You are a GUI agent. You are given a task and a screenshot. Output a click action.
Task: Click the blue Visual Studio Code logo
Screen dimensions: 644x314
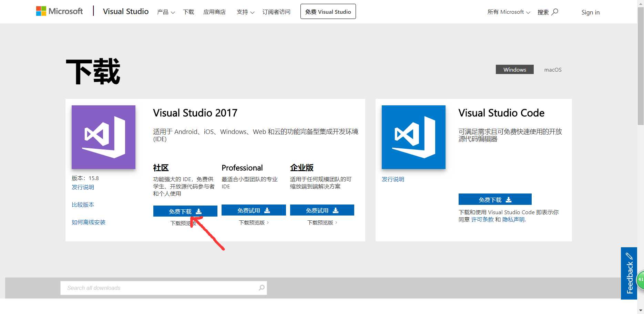[x=413, y=137]
